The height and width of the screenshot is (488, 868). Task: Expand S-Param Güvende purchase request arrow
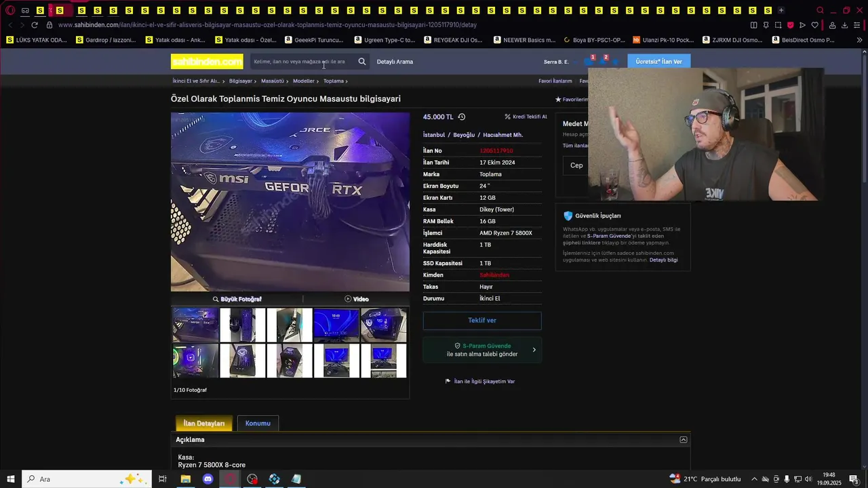(x=534, y=350)
